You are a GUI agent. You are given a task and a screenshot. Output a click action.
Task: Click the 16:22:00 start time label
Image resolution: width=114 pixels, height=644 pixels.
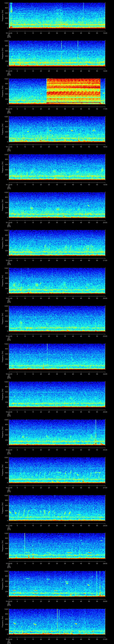tap(9, 336)
